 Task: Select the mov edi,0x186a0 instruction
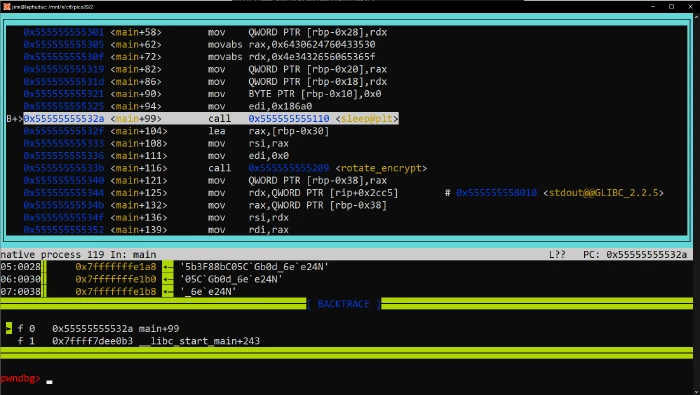[260, 106]
